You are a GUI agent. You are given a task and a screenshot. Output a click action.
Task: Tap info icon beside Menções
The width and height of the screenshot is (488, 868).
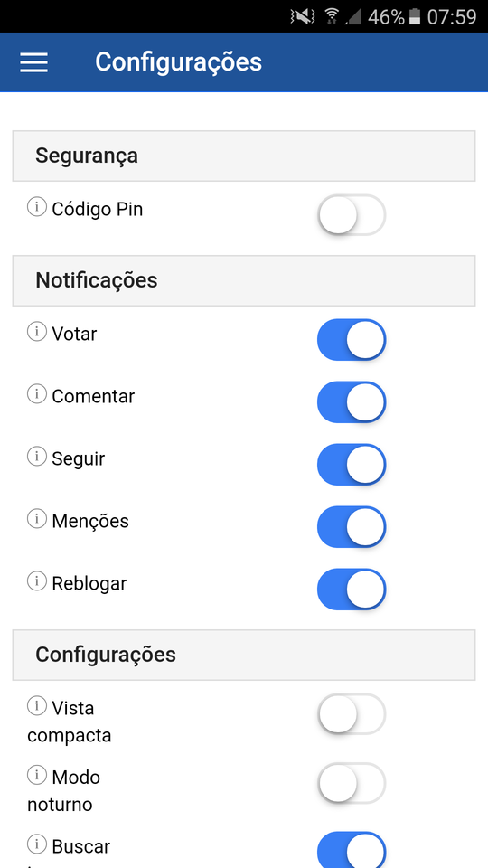(x=37, y=519)
